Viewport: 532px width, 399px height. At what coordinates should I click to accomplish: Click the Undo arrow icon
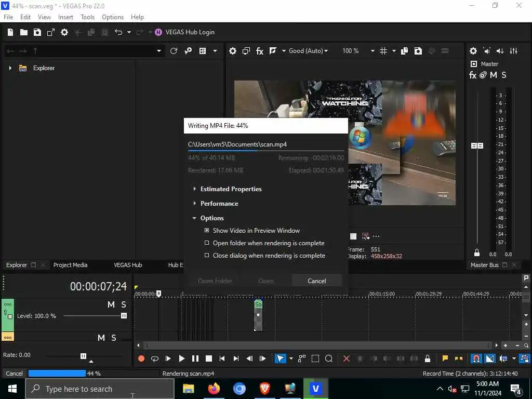(x=118, y=32)
